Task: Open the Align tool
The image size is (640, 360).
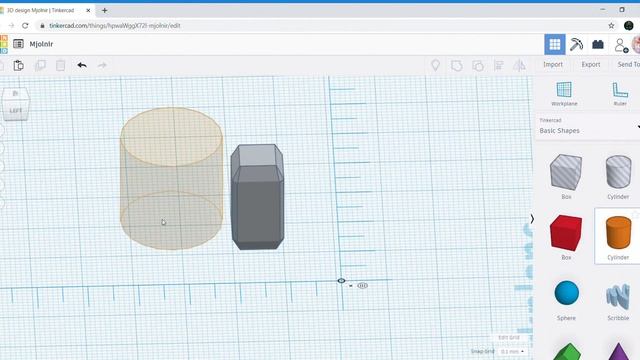Action: (499, 65)
